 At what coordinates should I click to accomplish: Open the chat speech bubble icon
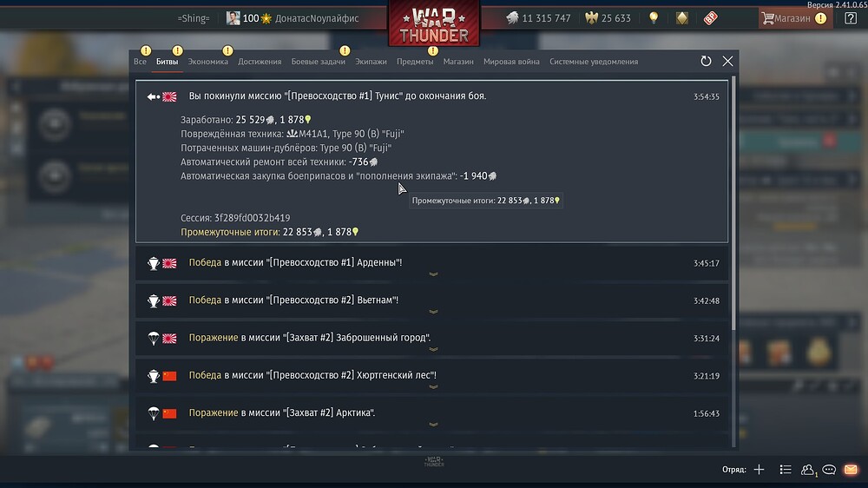[x=829, y=470]
